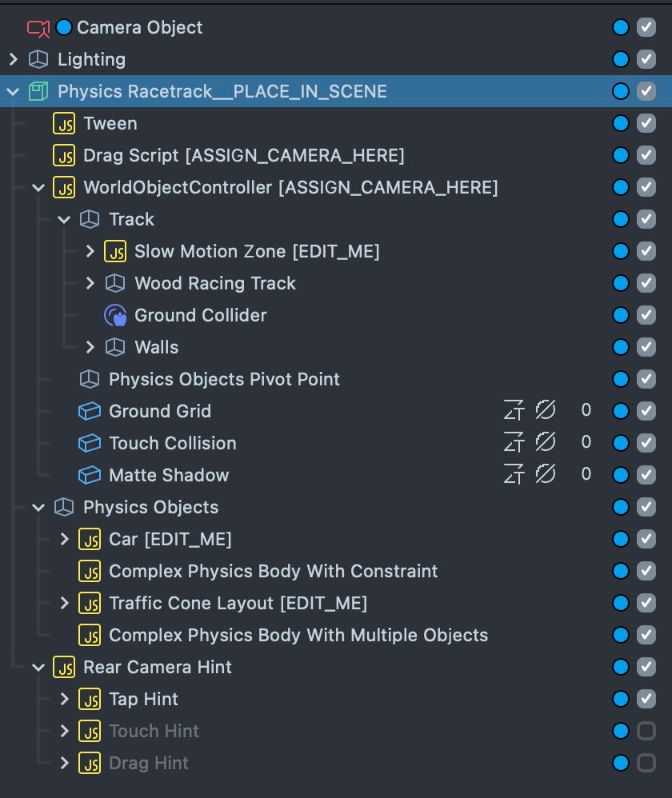The width and height of the screenshot is (672, 798).
Task: Select Physics Objects Pivot Point
Action: pyautogui.click(x=224, y=380)
